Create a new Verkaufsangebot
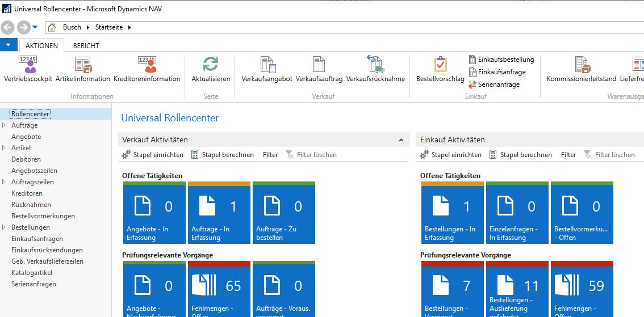This screenshot has height=317, width=644. click(x=266, y=70)
